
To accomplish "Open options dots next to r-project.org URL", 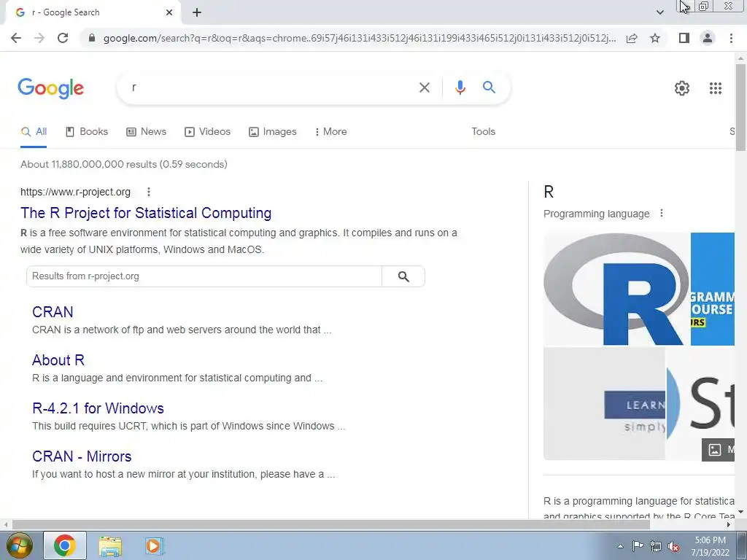I will pyautogui.click(x=149, y=192).
